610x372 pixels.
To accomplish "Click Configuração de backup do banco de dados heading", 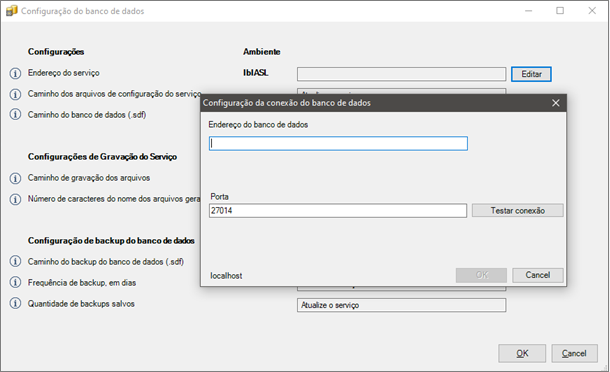I will click(111, 241).
